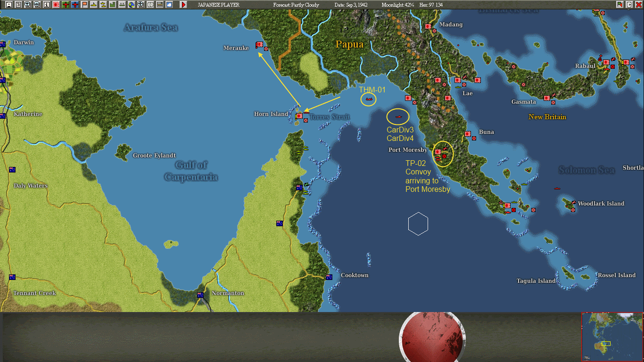The width and height of the screenshot is (644, 362).
Task: Open the world map with the globe icon
Action: coord(131,4)
